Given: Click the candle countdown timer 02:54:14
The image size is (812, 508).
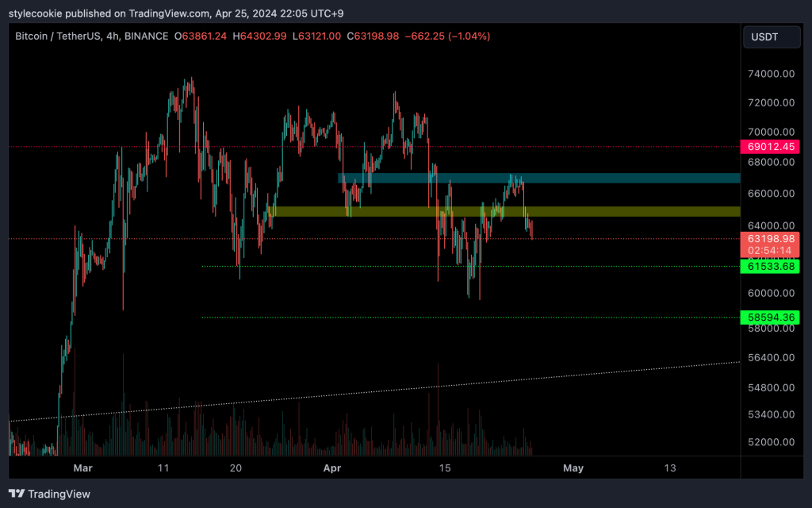Looking at the screenshot, I should [768, 250].
